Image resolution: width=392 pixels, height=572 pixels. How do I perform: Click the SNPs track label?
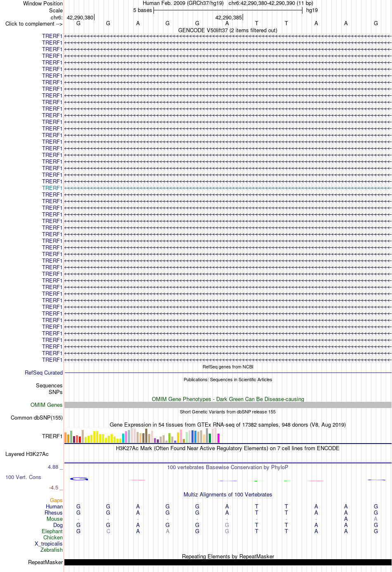[56, 392]
